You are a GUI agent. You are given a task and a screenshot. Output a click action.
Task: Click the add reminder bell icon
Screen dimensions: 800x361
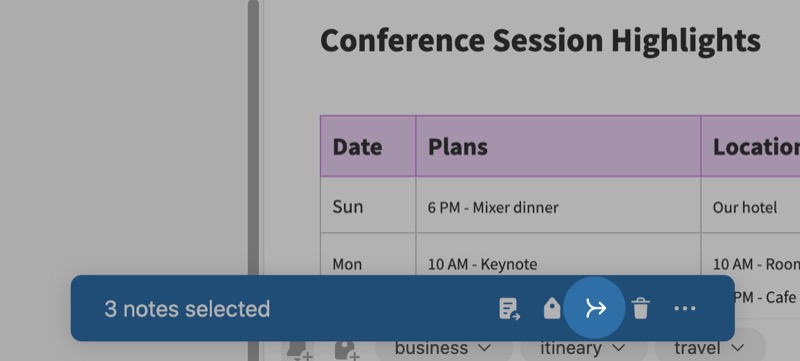point(298,350)
